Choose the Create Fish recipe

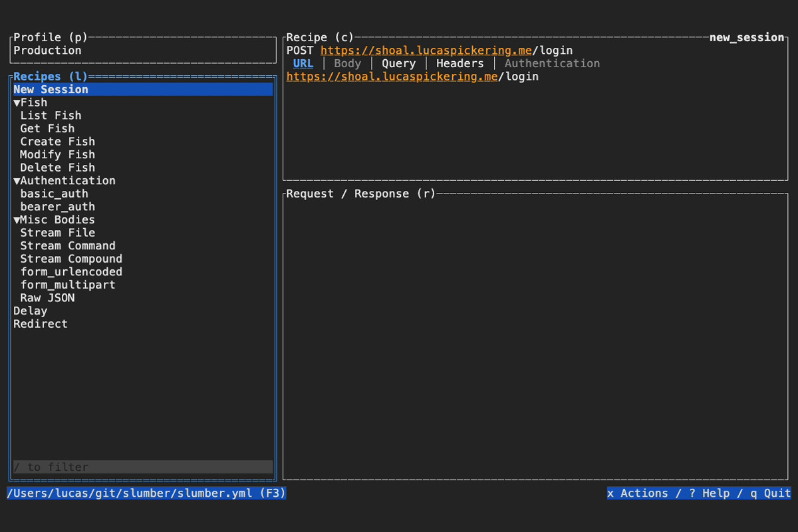(x=57, y=142)
